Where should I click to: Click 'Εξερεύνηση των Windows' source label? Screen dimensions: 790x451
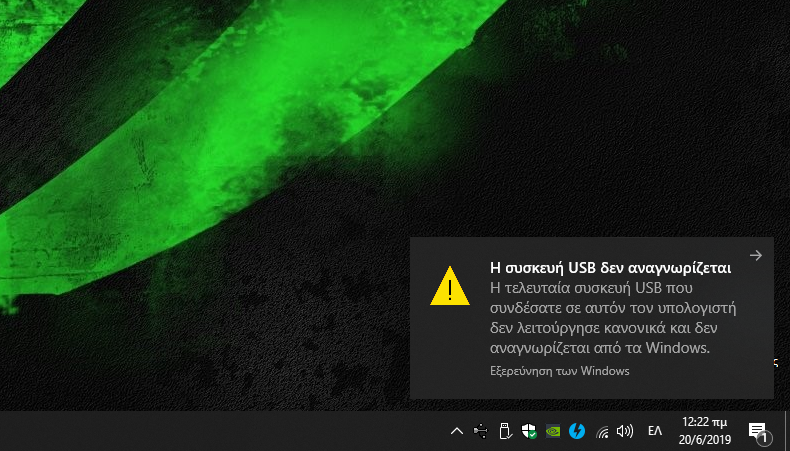(560, 371)
